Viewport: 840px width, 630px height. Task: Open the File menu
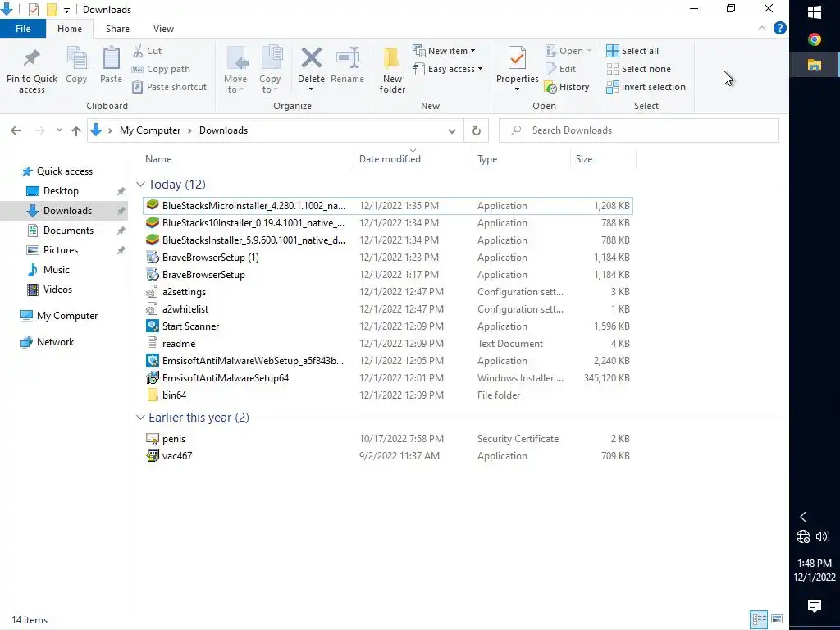pos(23,29)
